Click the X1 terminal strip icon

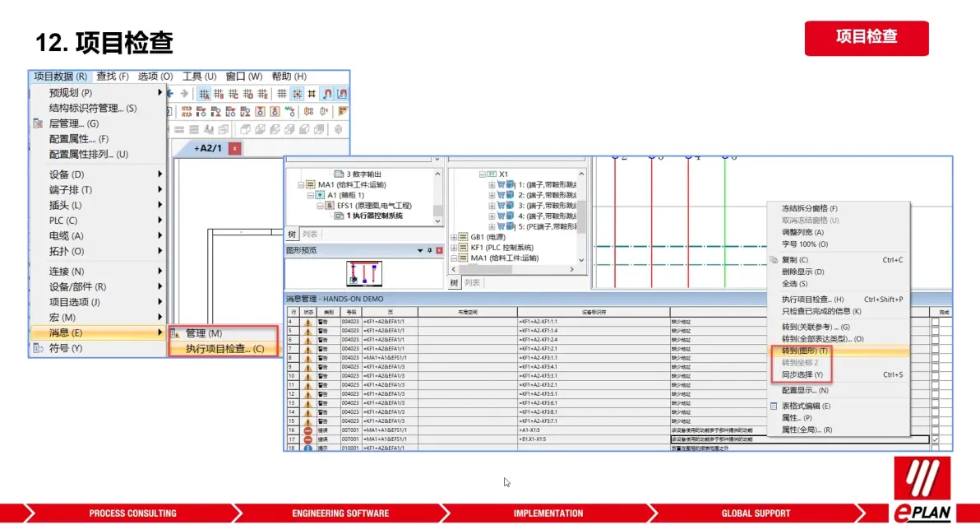coord(492,174)
